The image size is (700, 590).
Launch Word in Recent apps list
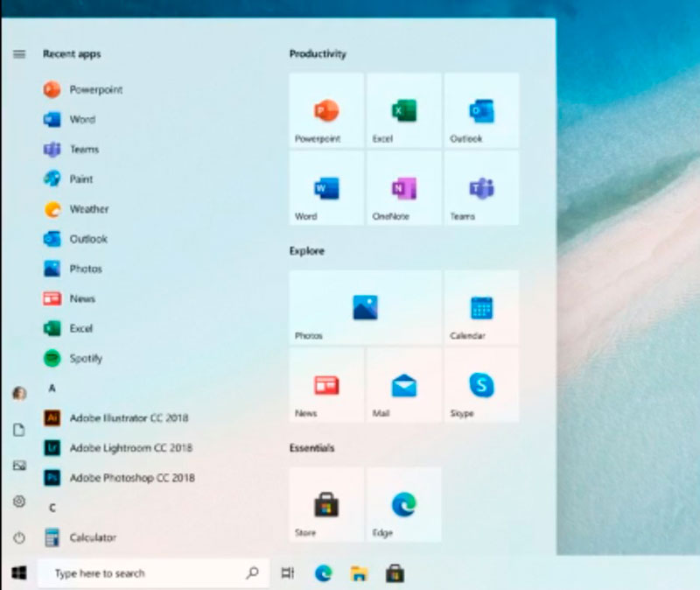69,119
